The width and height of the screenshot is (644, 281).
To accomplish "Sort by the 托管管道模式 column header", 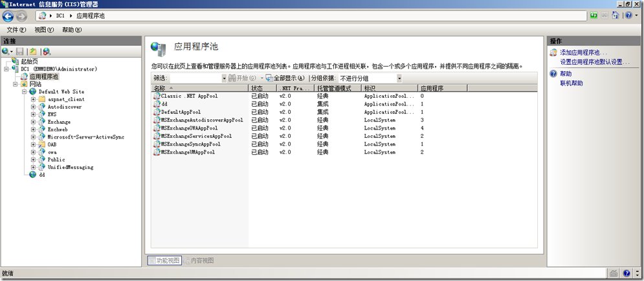I will [x=338, y=88].
